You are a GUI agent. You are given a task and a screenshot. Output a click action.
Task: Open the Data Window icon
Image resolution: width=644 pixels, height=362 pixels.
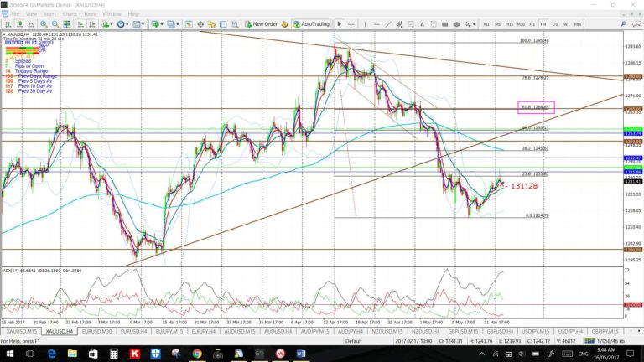tap(200, 24)
